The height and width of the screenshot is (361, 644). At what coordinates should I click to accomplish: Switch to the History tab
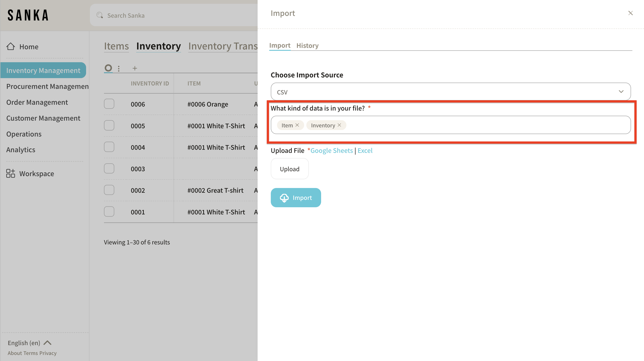pos(307,45)
